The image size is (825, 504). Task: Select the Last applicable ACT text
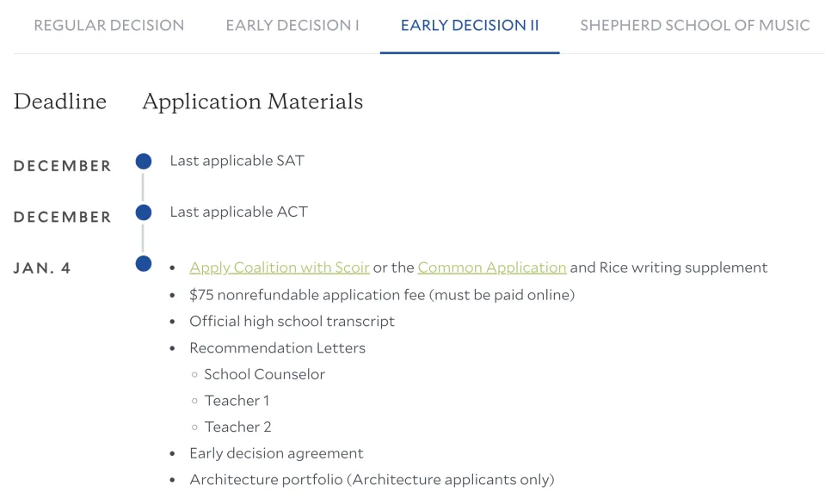click(238, 212)
